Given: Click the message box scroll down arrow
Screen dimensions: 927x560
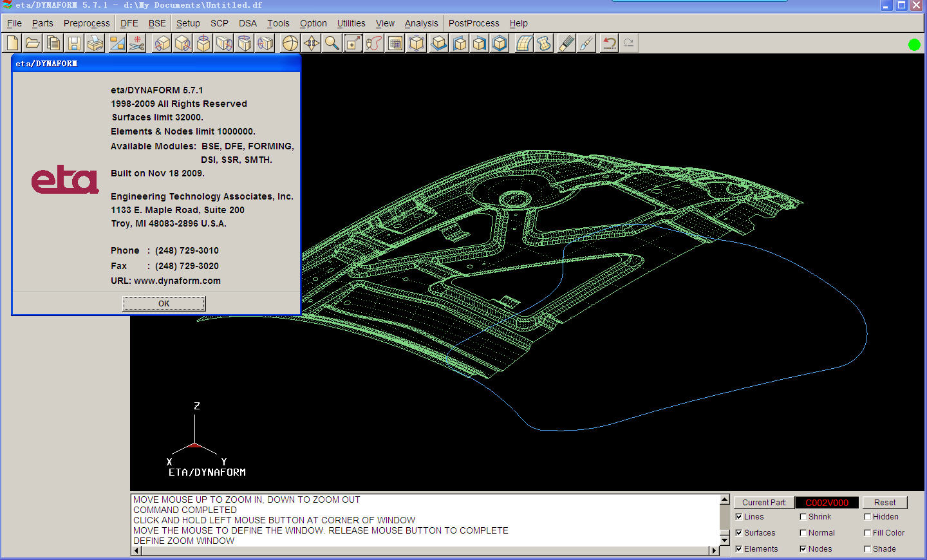Looking at the screenshot, I should 724,541.
